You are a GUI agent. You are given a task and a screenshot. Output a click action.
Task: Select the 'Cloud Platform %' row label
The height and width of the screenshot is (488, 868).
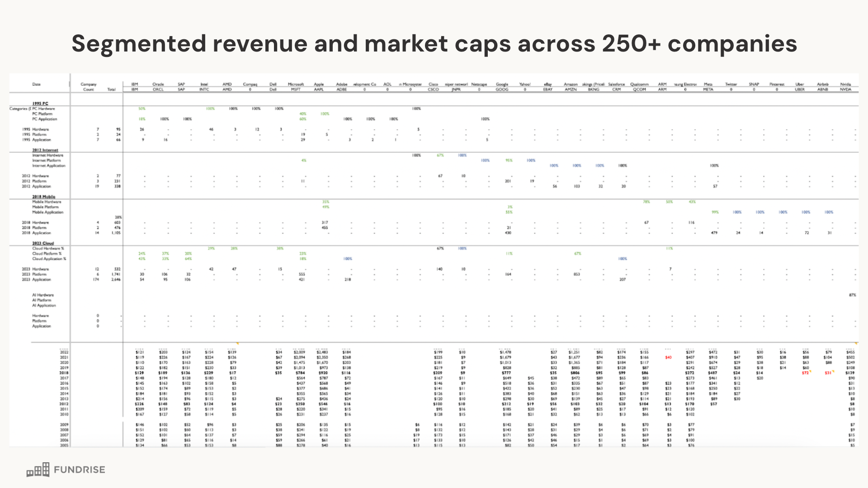point(47,253)
